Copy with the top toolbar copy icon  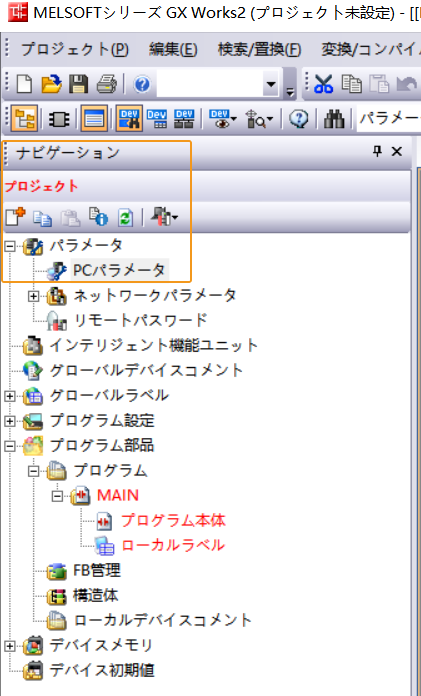351,83
